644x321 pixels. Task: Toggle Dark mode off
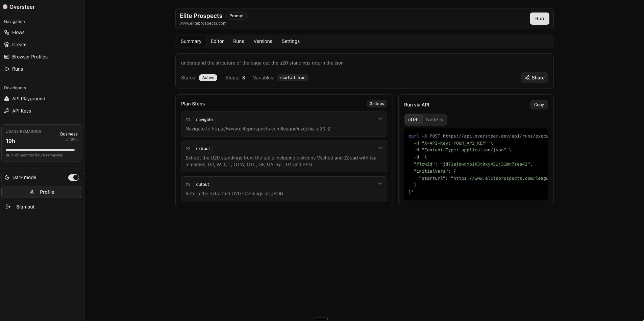pyautogui.click(x=74, y=177)
